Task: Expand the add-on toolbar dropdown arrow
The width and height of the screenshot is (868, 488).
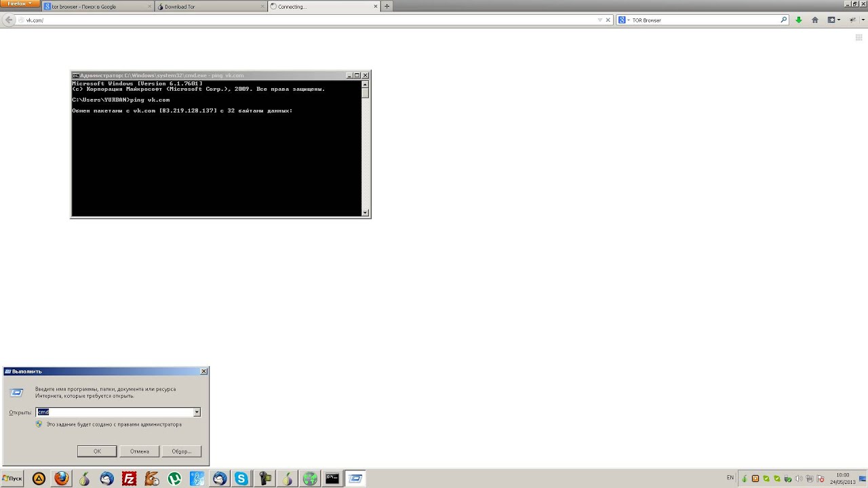Action: (x=863, y=20)
